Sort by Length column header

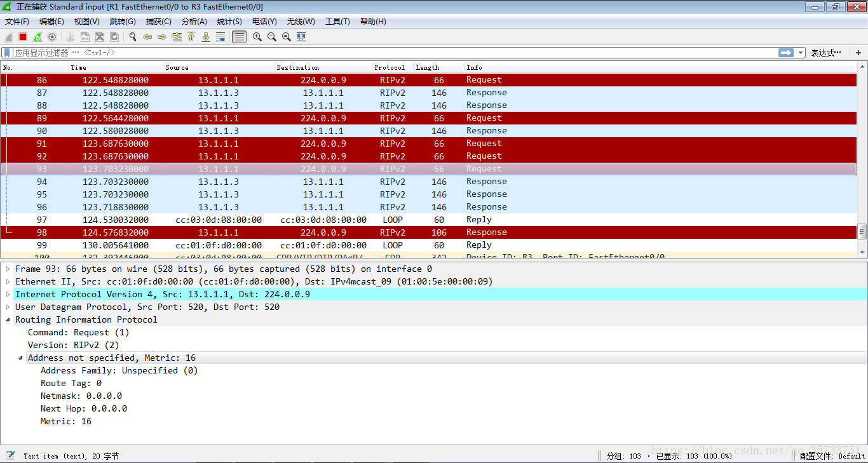[x=438, y=67]
